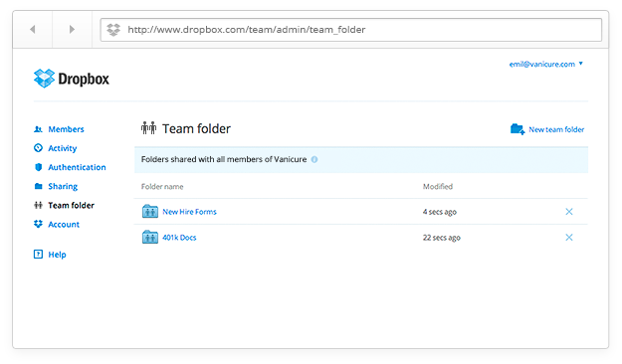
Task: Go to the Sharing section
Action: (x=63, y=186)
